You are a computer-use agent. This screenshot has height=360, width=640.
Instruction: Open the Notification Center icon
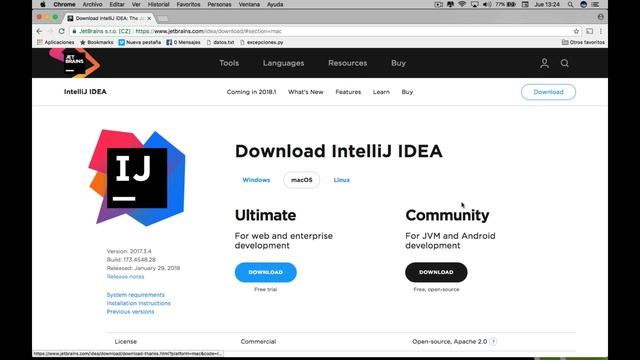[x=596, y=4]
